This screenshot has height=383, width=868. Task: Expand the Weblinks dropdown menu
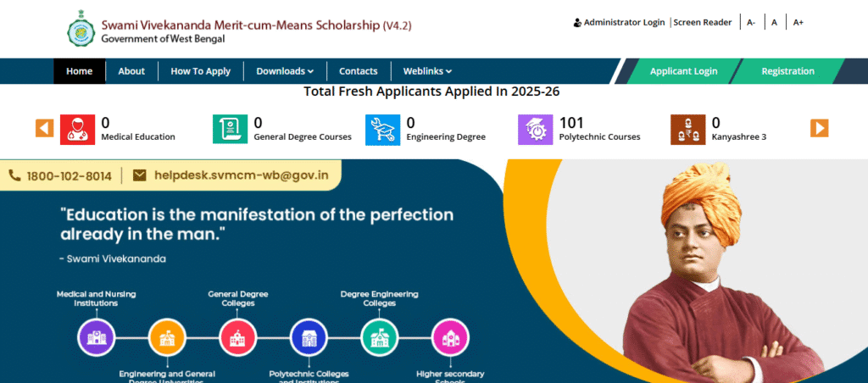(427, 71)
